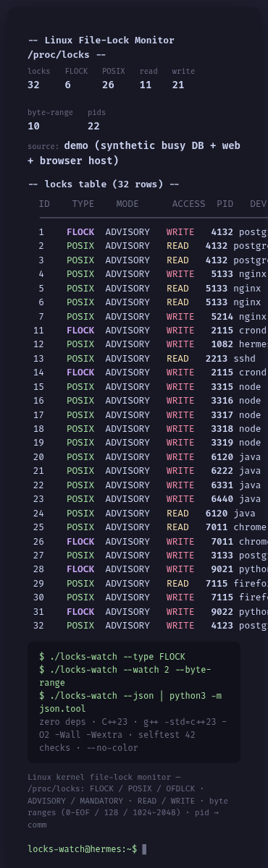Select PID 4132 in row 3

coord(217,260)
